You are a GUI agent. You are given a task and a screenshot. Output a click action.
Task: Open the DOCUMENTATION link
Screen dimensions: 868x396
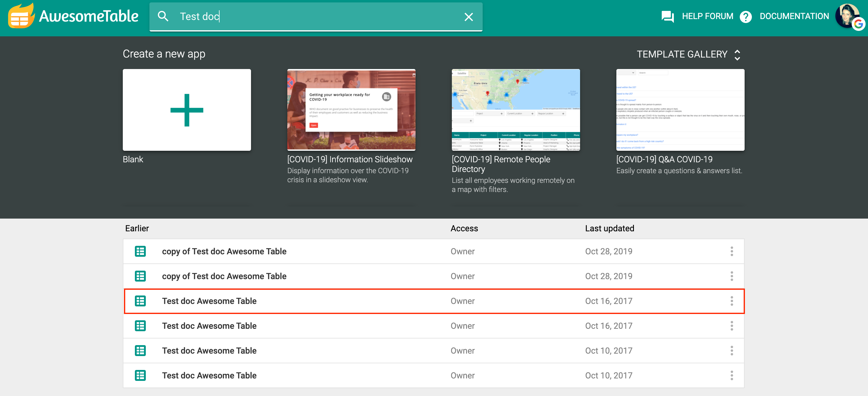(794, 16)
